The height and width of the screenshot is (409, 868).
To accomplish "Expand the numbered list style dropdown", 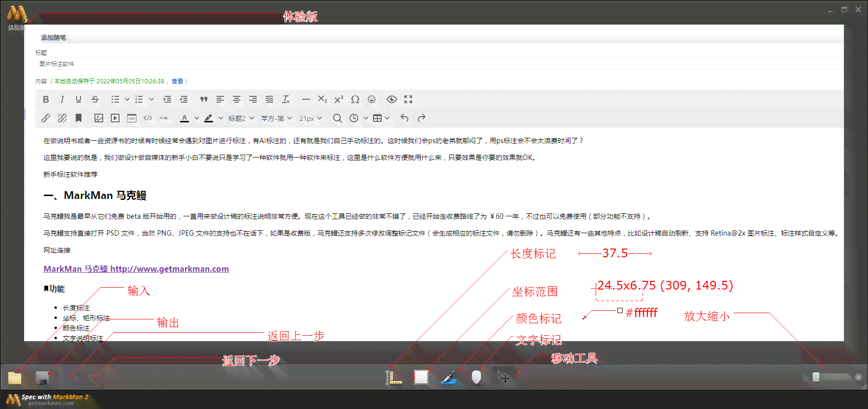I will click(x=151, y=99).
